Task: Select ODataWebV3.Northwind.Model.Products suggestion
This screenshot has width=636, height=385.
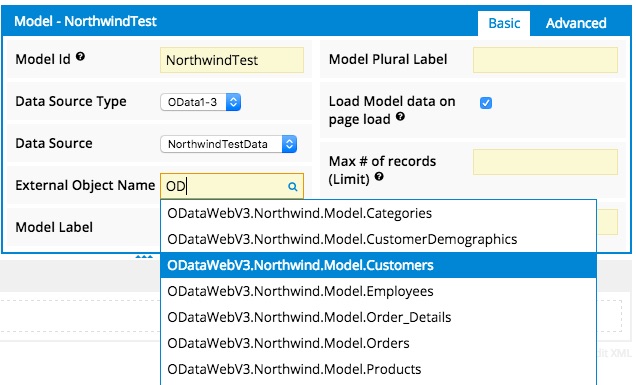Action: [378, 369]
